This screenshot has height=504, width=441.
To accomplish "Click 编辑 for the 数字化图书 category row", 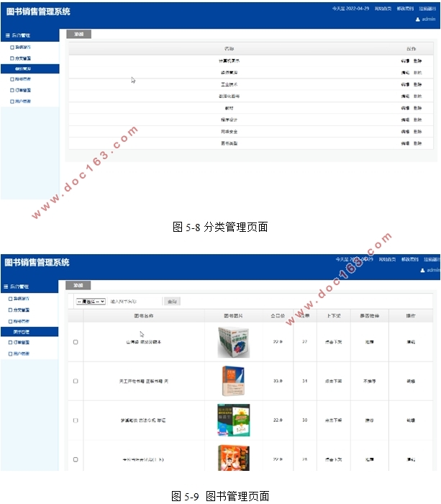I will tap(405, 96).
